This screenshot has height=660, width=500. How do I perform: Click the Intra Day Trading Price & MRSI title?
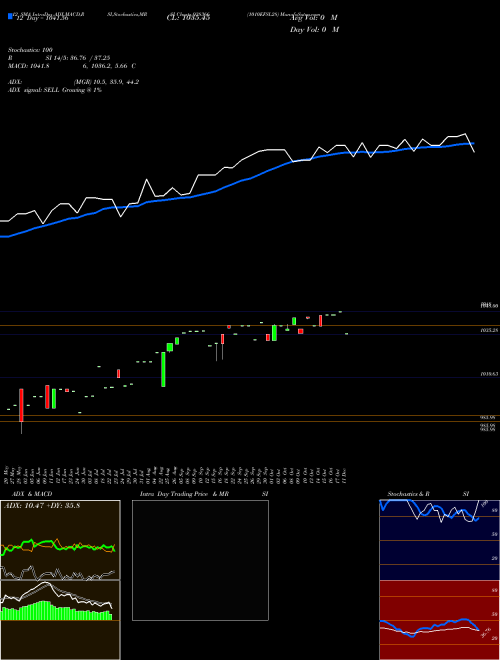tap(204, 494)
